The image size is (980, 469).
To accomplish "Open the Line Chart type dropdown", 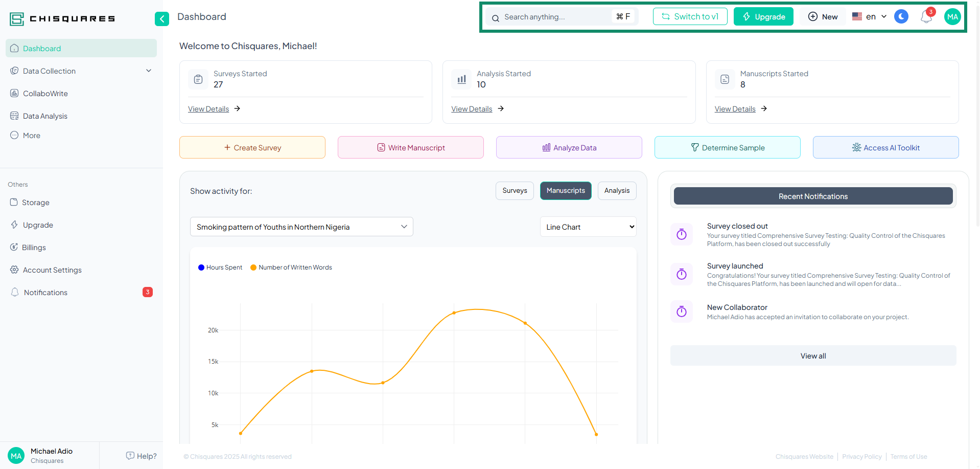I will coord(588,227).
